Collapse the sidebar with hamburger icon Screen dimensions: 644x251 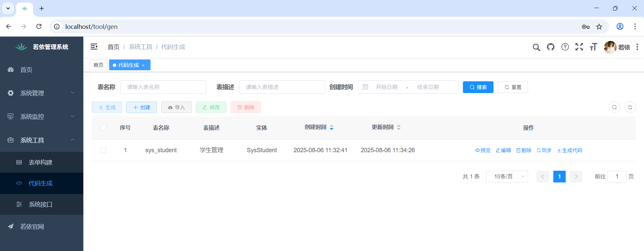click(x=94, y=47)
